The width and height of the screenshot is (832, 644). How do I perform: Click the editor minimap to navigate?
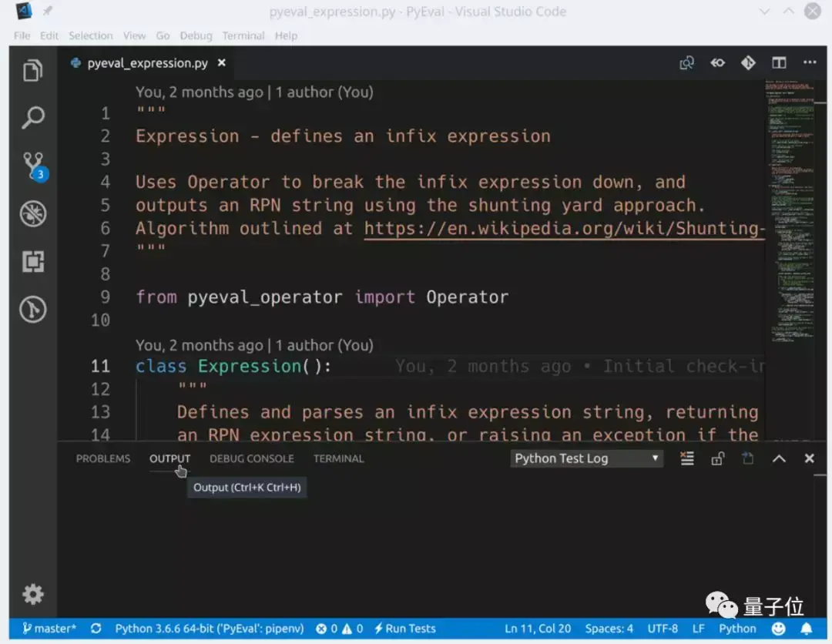[795, 231]
